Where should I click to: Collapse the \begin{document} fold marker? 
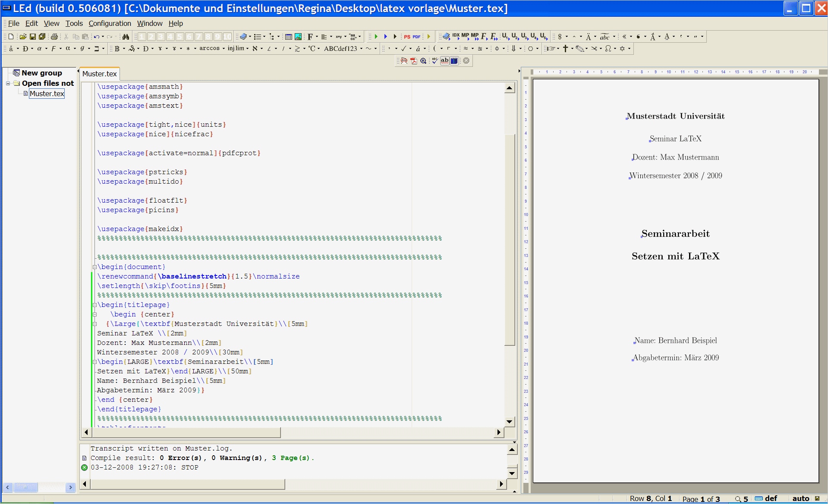click(x=94, y=267)
